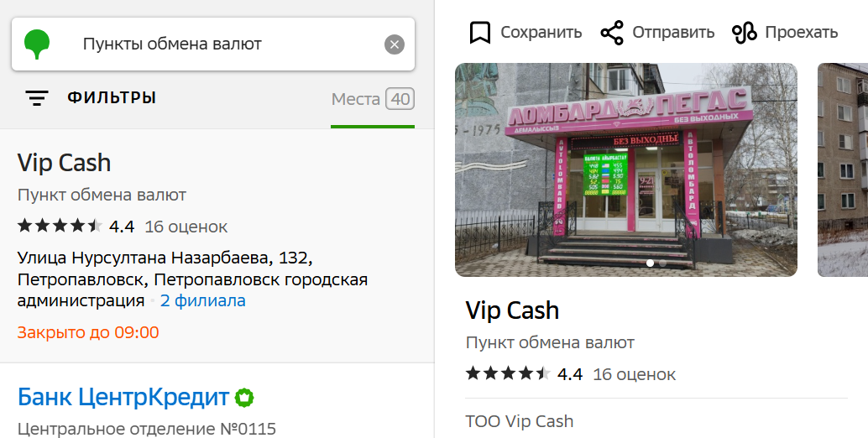868x438 pixels.
Task: Click the green verified badge icon
Action: (x=244, y=398)
